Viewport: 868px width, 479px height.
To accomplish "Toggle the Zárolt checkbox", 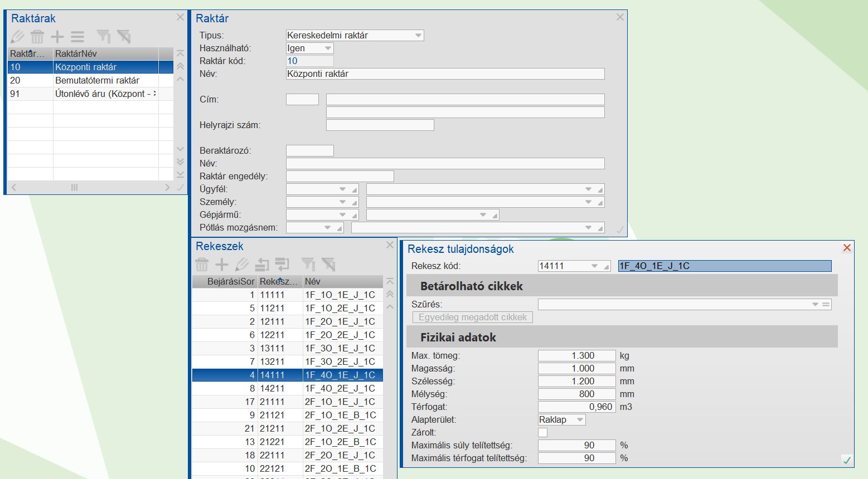I will (x=542, y=432).
